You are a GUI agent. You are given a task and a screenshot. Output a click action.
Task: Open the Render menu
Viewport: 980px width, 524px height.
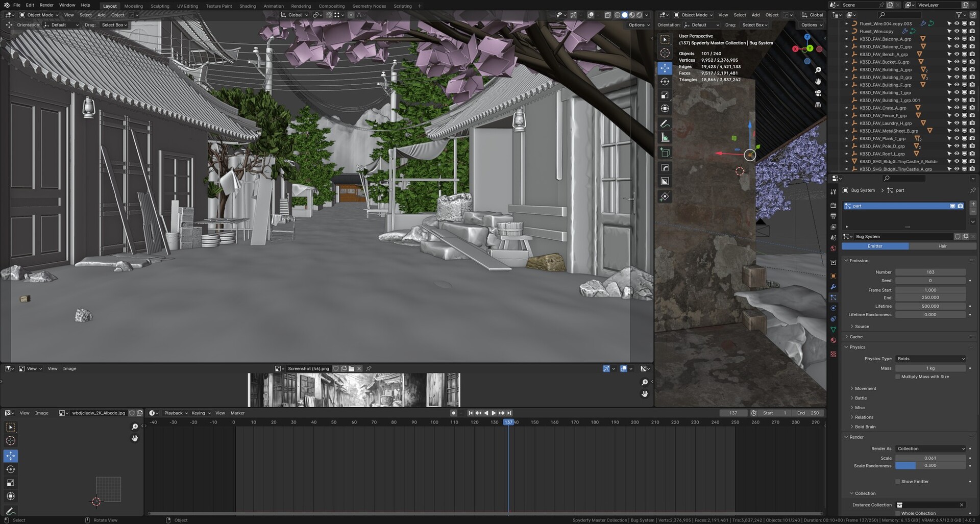[46, 5]
